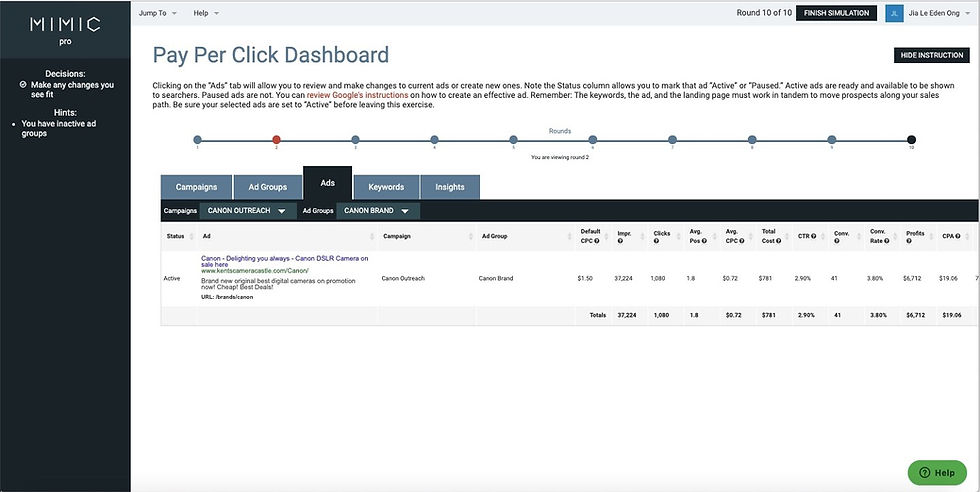Click the Avg. Pos help icon
This screenshot has width=980, height=492.
[x=704, y=241]
